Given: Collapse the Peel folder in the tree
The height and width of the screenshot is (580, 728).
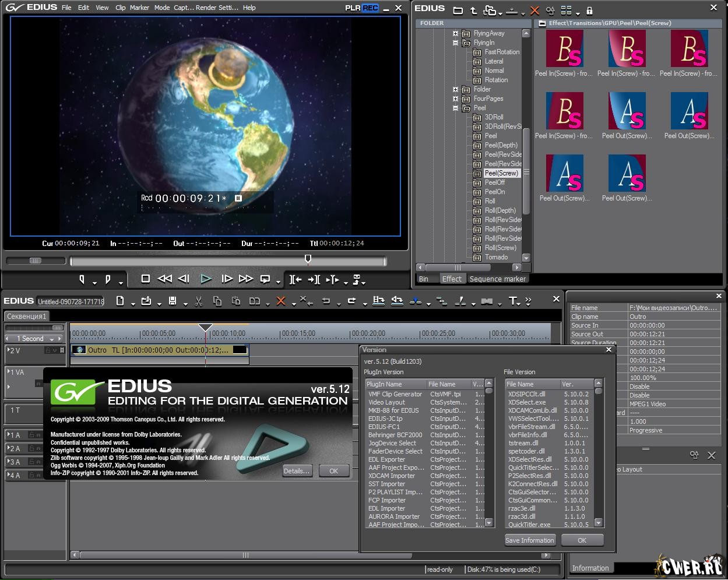Looking at the screenshot, I should pos(455,108).
